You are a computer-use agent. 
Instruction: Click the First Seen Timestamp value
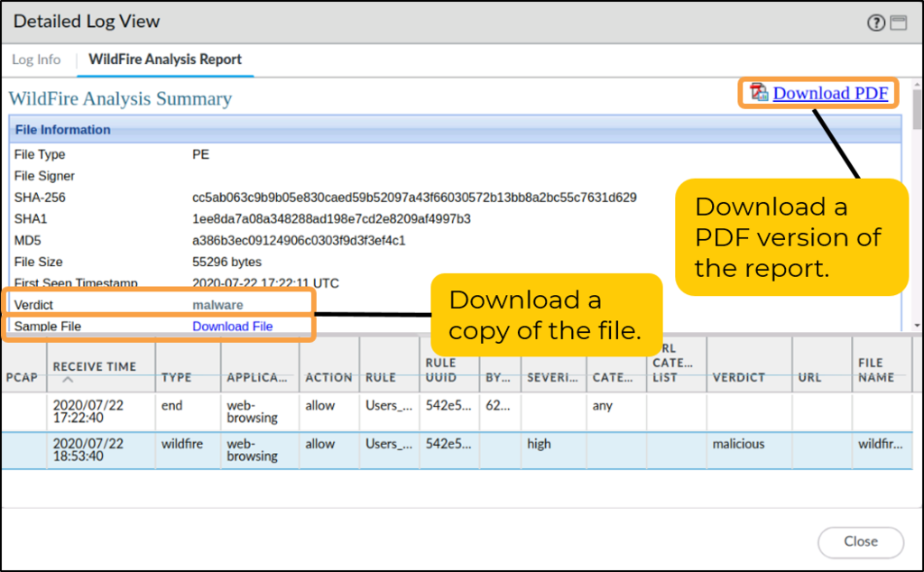[266, 283]
